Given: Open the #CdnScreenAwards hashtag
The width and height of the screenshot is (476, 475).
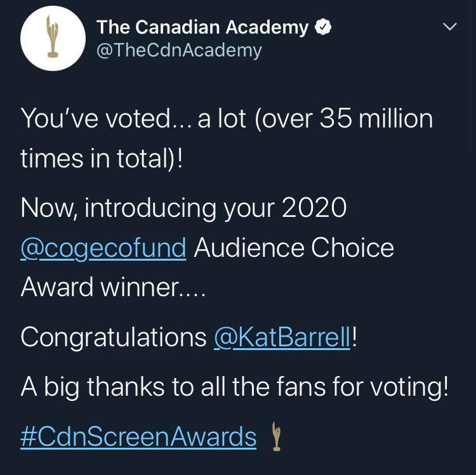Looking at the screenshot, I should (x=138, y=437).
